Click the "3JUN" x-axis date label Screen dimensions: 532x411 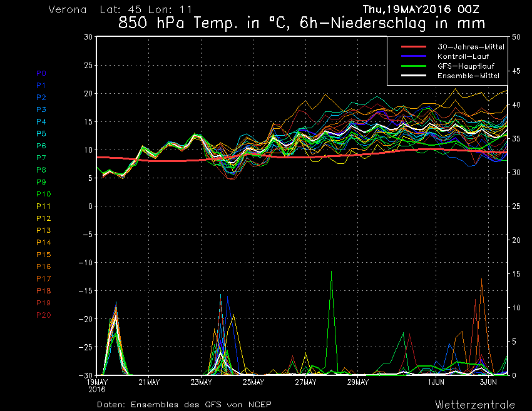pos(488,382)
